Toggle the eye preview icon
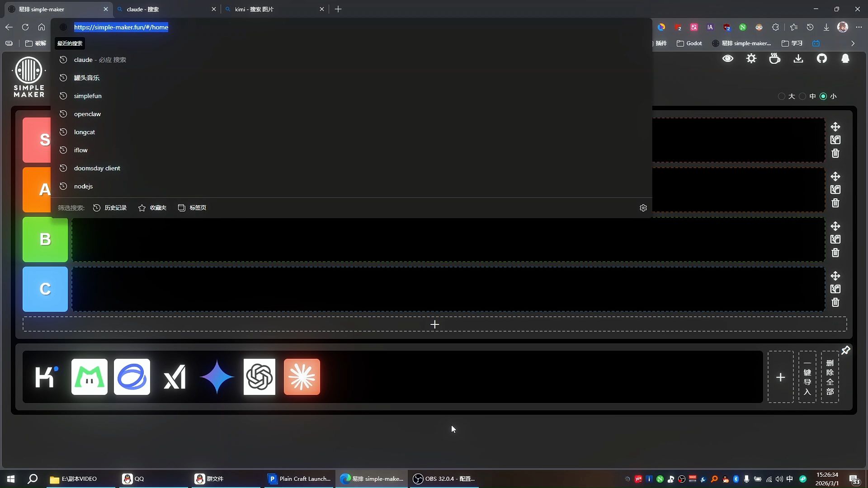Screen dimensions: 868x488 coord(727,59)
